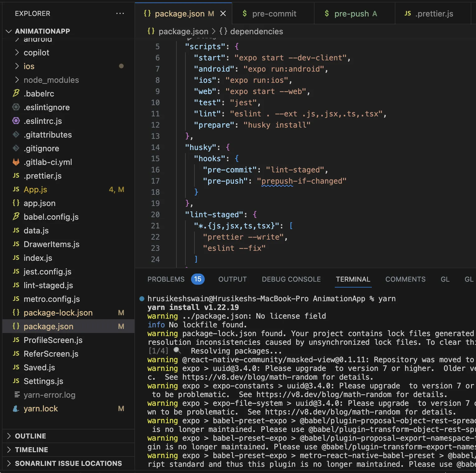Click editor line number 20
The image size is (476, 473).
pyautogui.click(x=155, y=214)
